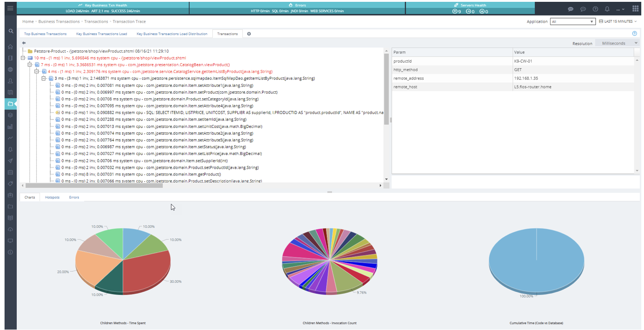Switch to Key Business Transactions Load tab
Image resolution: width=644 pixels, height=330 pixels.
click(101, 34)
